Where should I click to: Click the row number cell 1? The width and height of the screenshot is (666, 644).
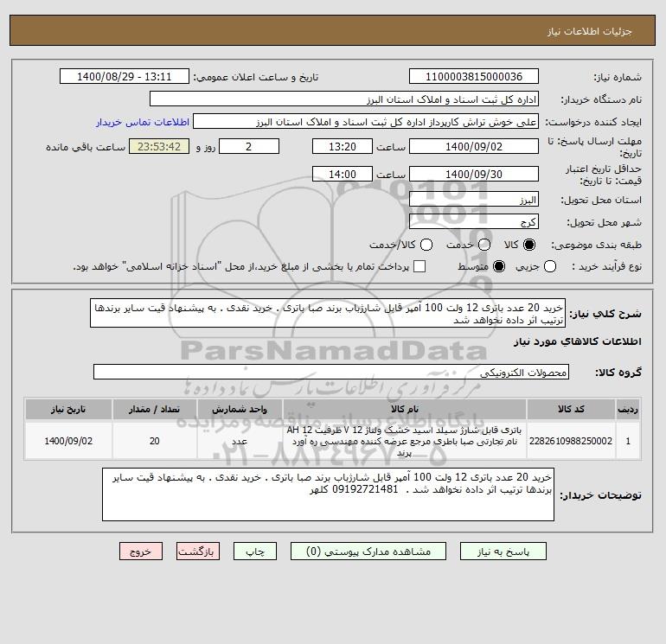[x=628, y=441]
